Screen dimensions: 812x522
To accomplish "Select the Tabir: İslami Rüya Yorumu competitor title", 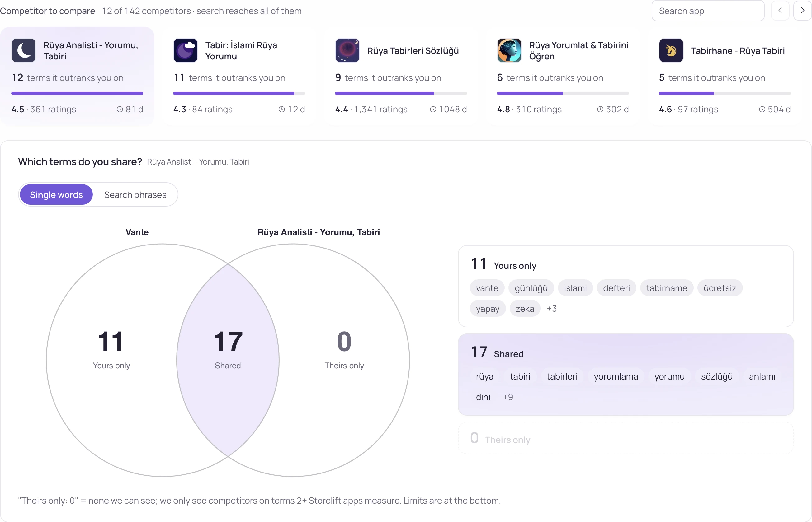I will pos(241,50).
